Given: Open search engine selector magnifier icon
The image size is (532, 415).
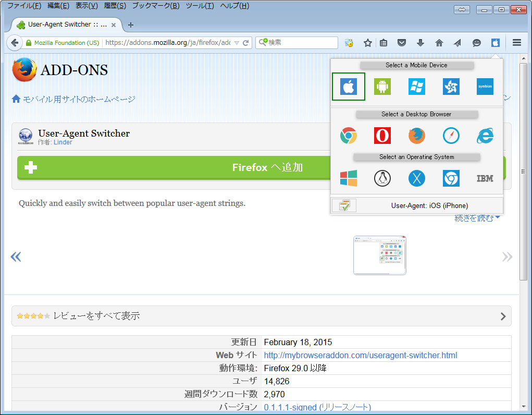Looking at the screenshot, I should point(263,42).
